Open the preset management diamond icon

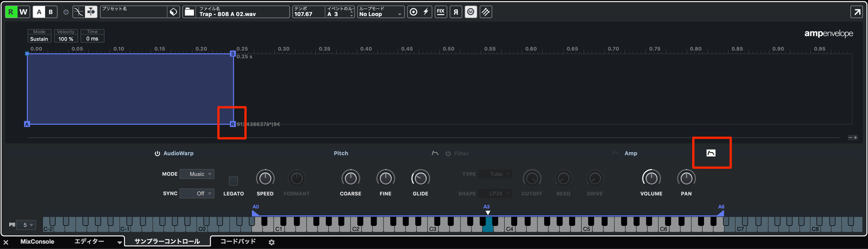[173, 12]
